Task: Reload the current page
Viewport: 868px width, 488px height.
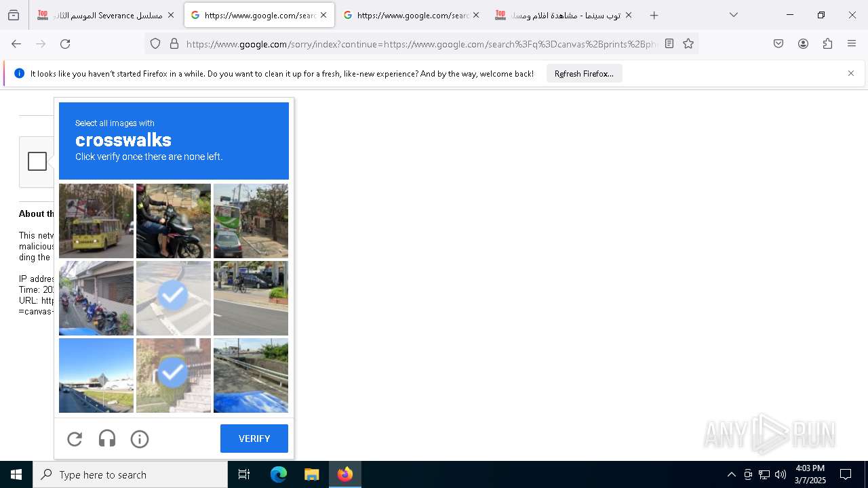Action: click(x=65, y=43)
